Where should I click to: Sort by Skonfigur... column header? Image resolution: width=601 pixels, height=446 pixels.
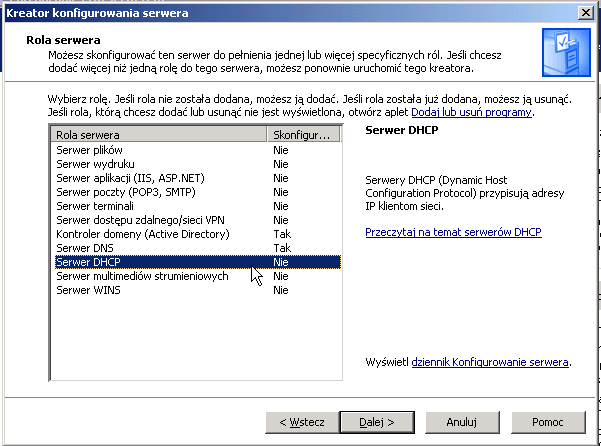[x=303, y=135]
